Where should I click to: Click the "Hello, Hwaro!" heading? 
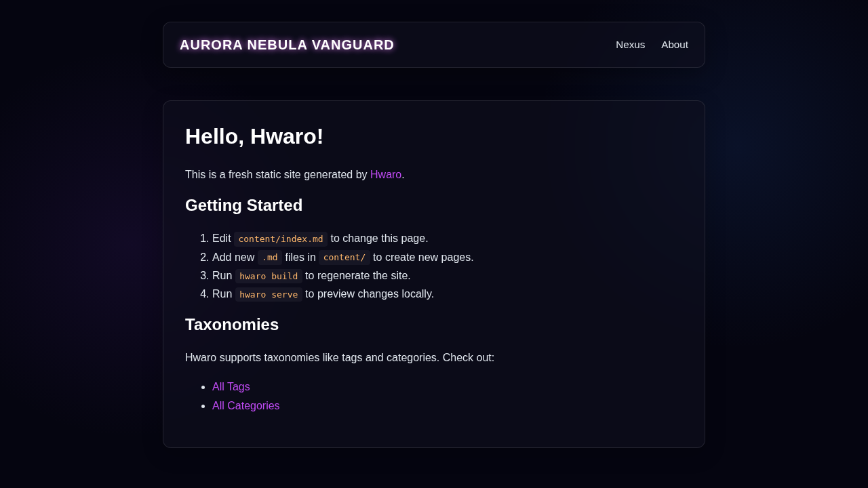[x=254, y=136]
